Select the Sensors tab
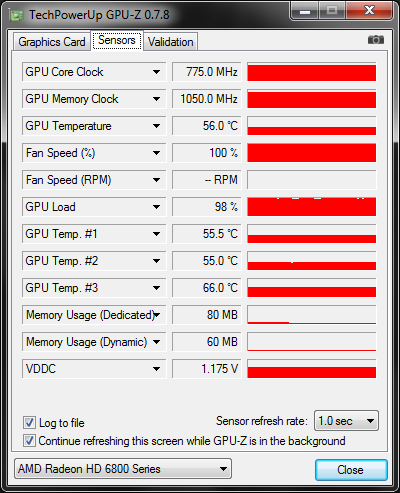 pos(117,40)
